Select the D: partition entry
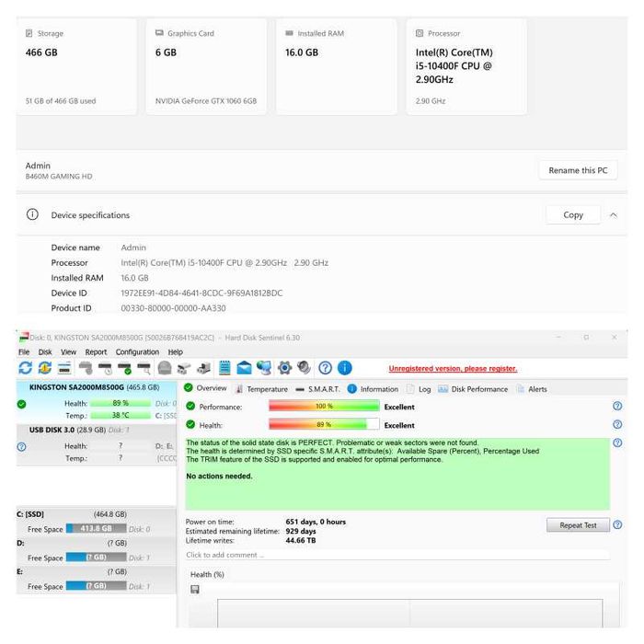The height and width of the screenshot is (644, 644). coord(97,550)
